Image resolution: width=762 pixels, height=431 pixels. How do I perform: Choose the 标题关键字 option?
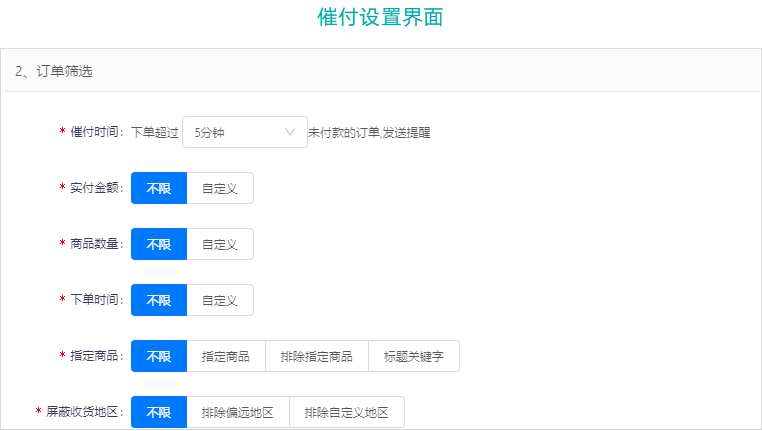414,356
